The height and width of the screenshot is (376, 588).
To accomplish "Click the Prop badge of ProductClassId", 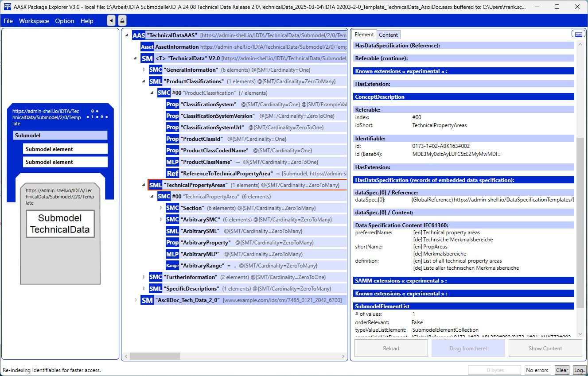I will pos(172,139).
